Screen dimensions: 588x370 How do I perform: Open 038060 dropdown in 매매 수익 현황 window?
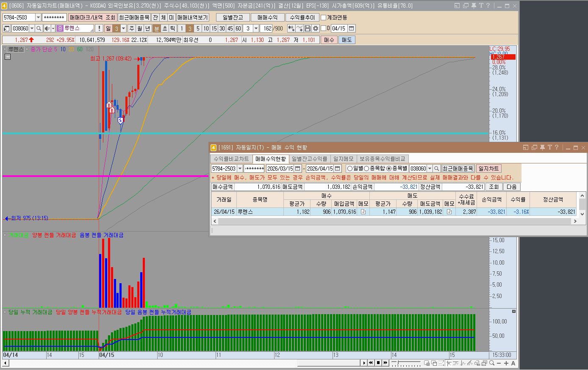430,168
